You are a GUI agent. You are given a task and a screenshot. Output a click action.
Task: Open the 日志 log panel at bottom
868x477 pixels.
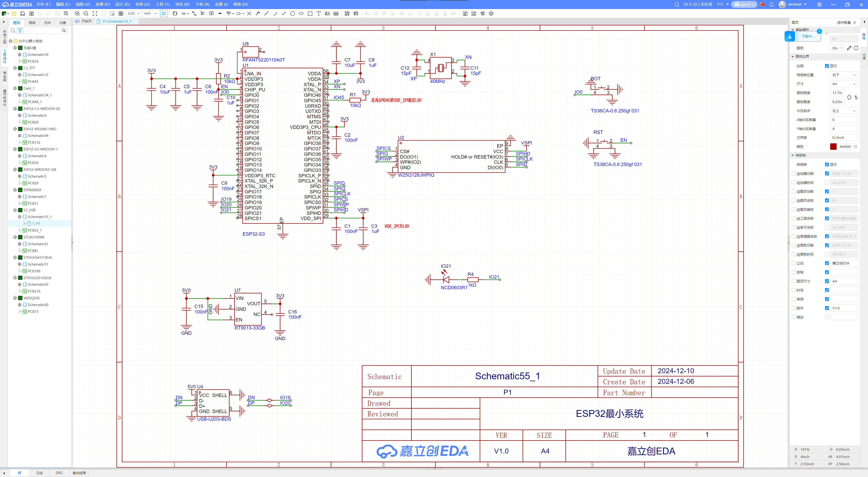point(39,473)
